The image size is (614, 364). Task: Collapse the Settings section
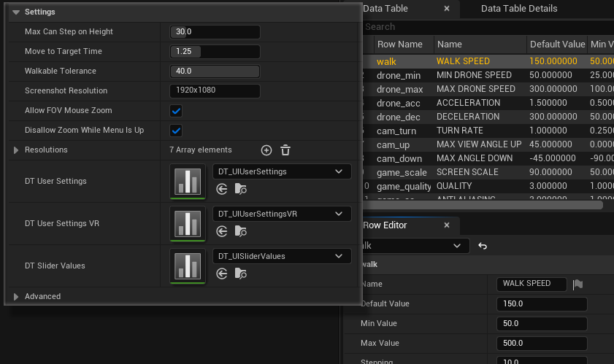pos(16,12)
